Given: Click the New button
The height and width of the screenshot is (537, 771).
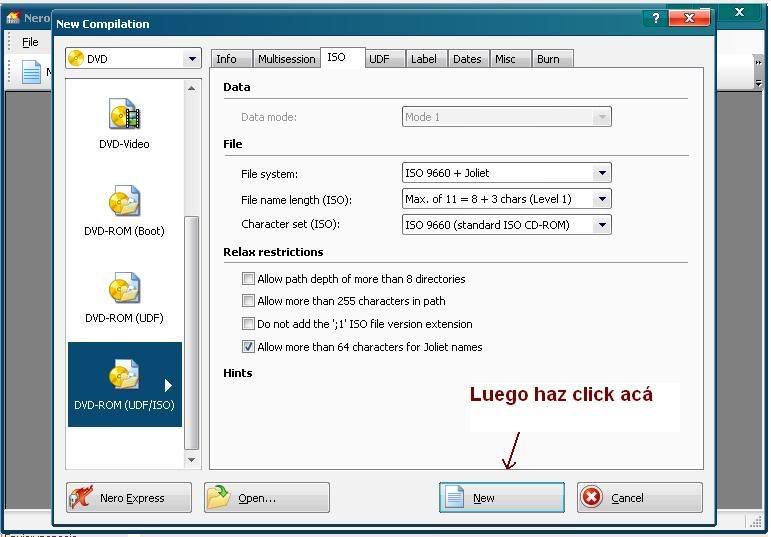Looking at the screenshot, I should point(502,498).
